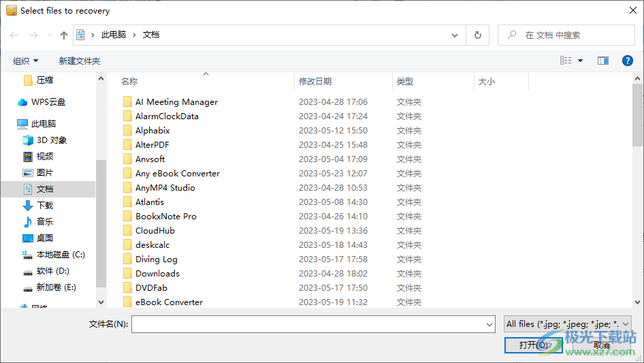
Task: Click 文档 in address breadcrumb
Action: tap(150, 35)
